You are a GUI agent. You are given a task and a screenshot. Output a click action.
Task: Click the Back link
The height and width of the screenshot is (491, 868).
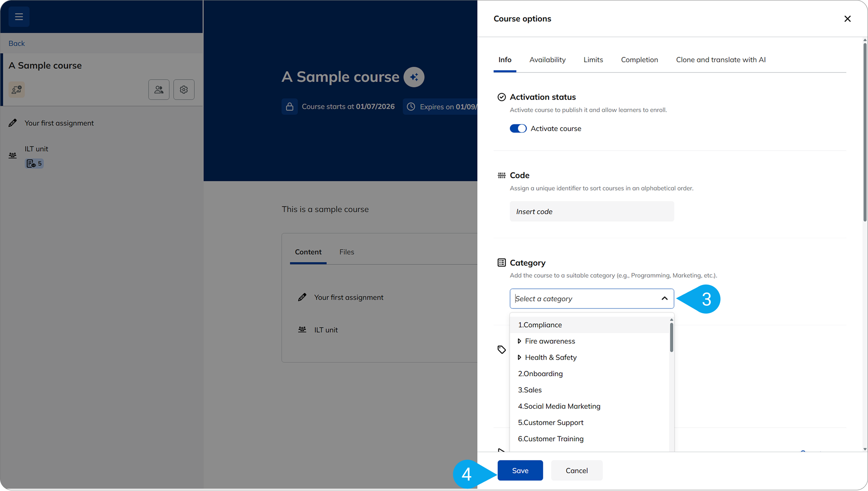(17, 43)
